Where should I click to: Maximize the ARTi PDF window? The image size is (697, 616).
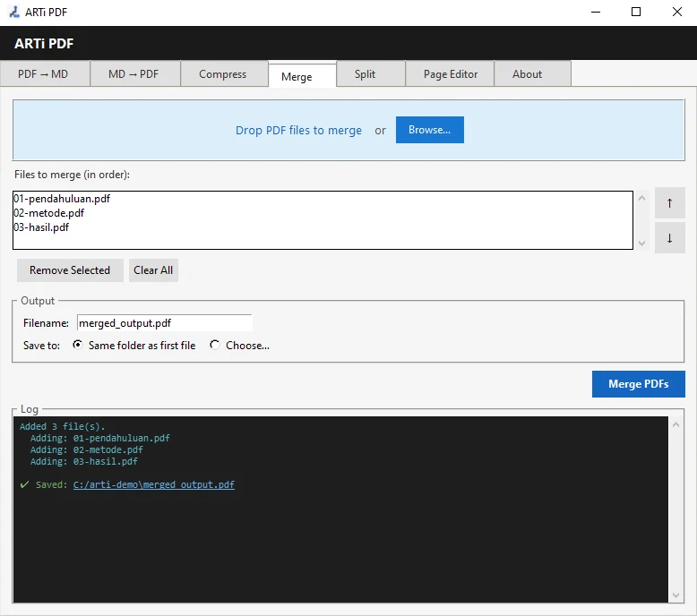pos(636,12)
